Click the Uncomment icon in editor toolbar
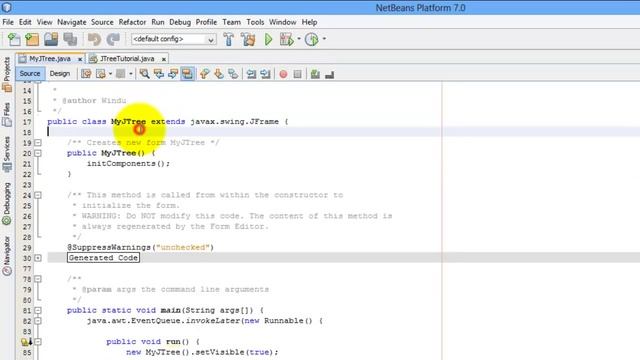640x360 pixels. click(x=329, y=74)
